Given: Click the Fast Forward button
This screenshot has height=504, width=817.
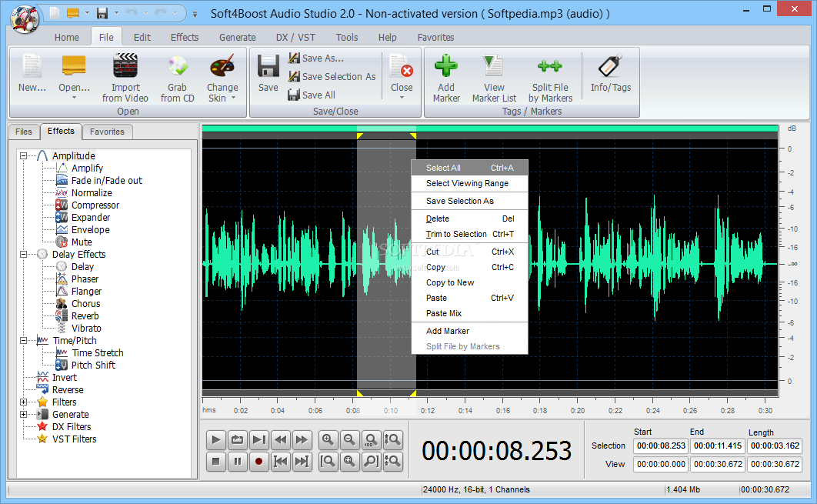Looking at the screenshot, I should pos(302,440).
